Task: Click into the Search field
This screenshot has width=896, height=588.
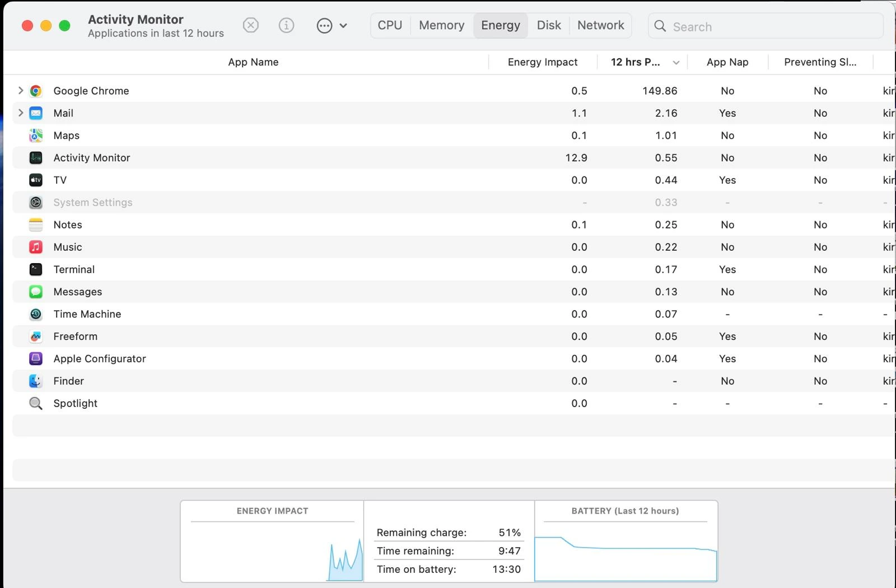Action: tap(766, 26)
